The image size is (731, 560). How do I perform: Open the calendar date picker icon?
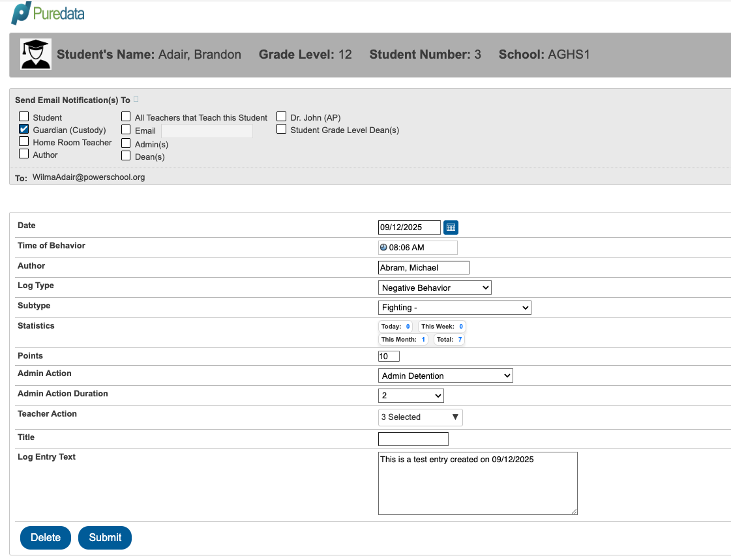[x=451, y=228]
